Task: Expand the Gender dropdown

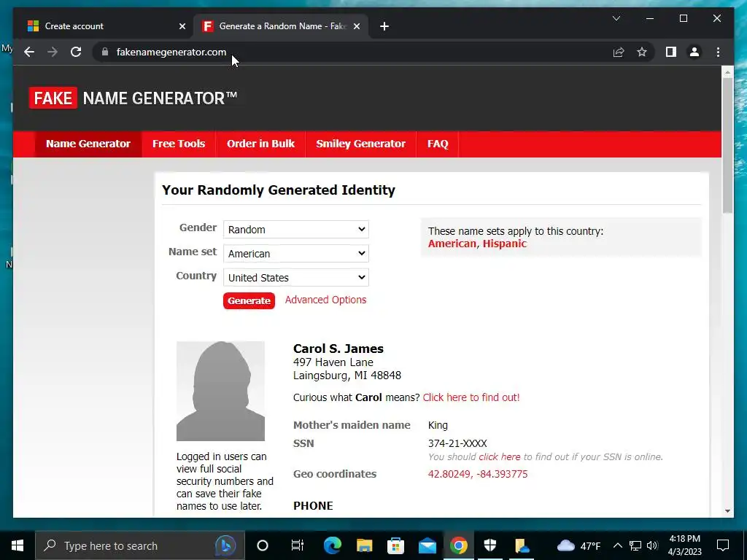Action: pyautogui.click(x=296, y=230)
